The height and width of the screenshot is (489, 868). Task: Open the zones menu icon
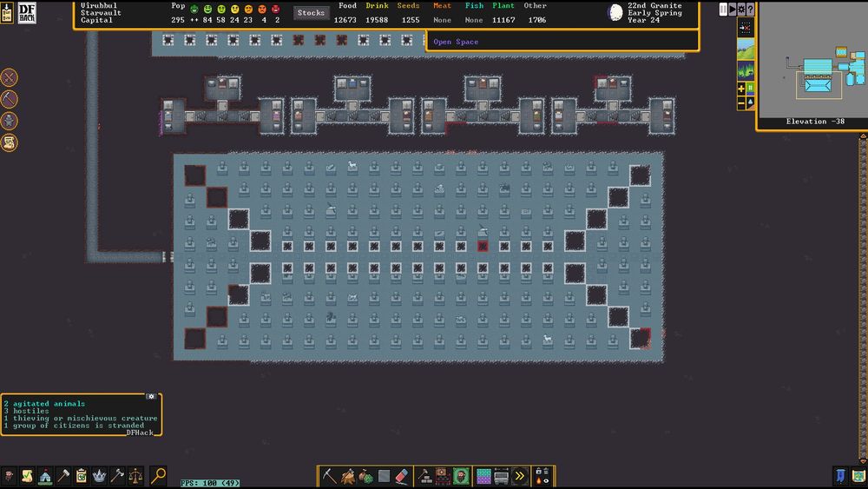pos(461,476)
